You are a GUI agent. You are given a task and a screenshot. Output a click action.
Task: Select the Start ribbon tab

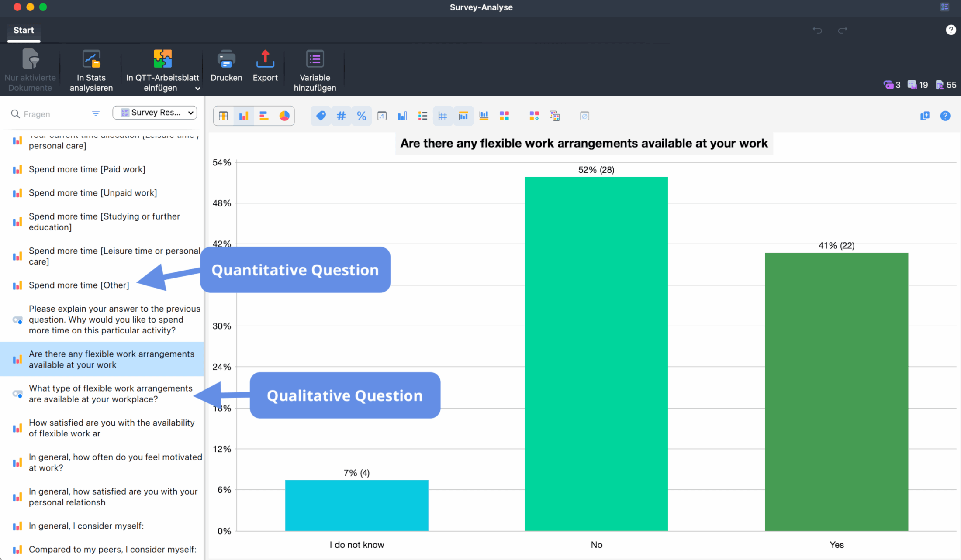pyautogui.click(x=24, y=30)
